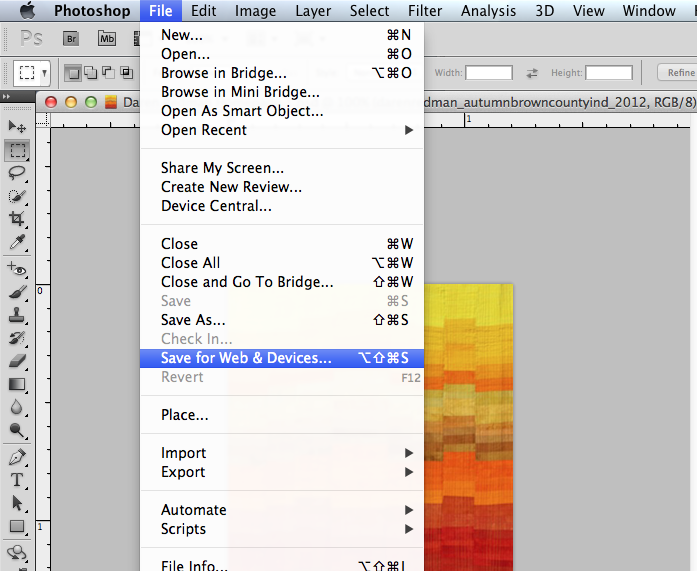
Task: Choose Browse in Bridge
Action: pyautogui.click(x=282, y=73)
